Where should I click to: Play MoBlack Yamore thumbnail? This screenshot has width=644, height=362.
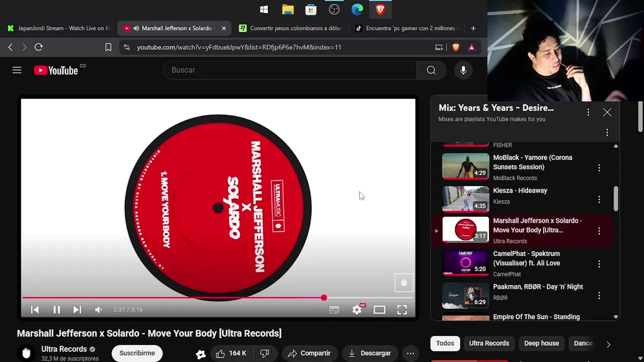pyautogui.click(x=465, y=166)
